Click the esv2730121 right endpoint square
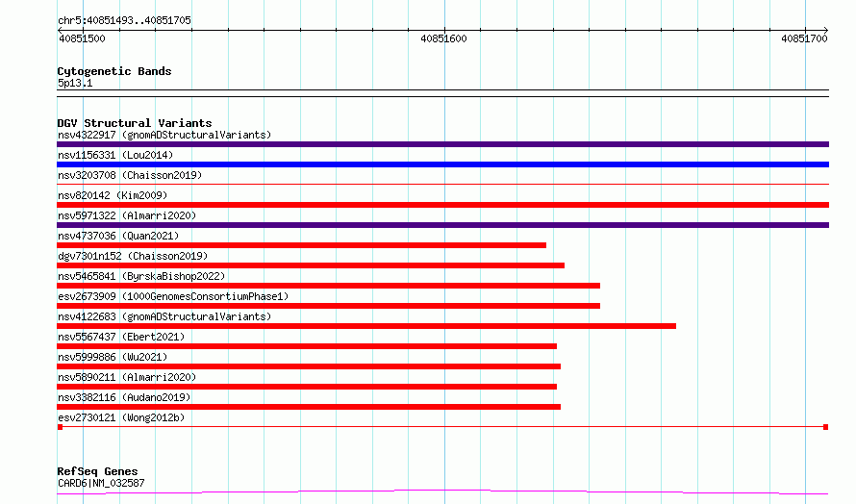Viewport: 856px width, 504px height. pyautogui.click(x=826, y=427)
